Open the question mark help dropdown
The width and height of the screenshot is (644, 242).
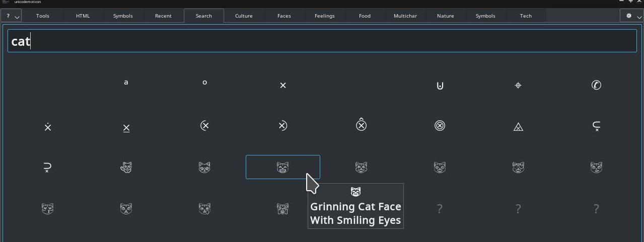11,16
